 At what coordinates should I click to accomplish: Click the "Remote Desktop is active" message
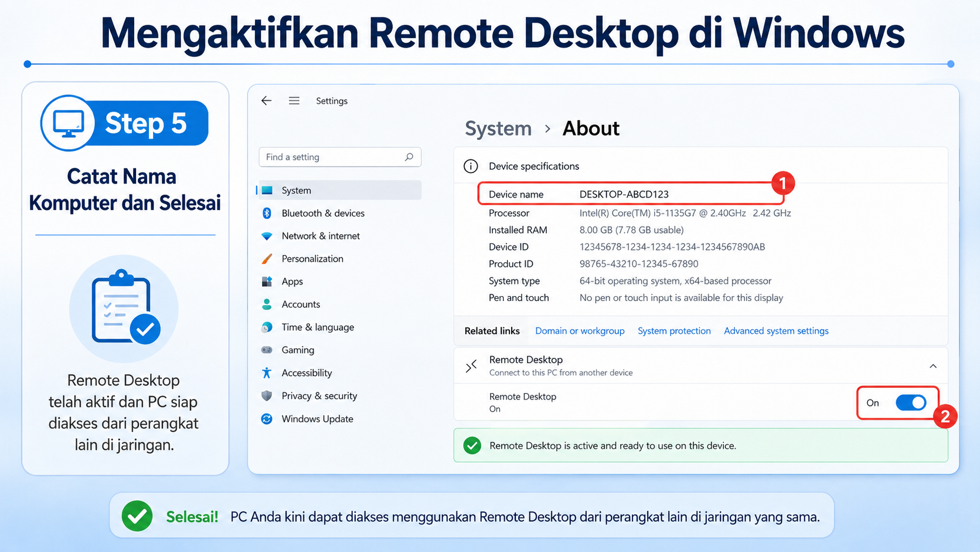[x=612, y=446]
